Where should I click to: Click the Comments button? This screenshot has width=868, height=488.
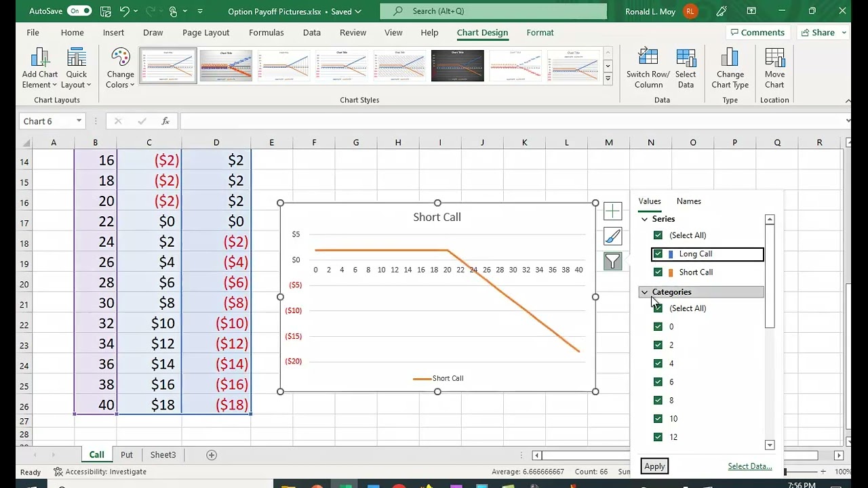pyautogui.click(x=756, y=33)
